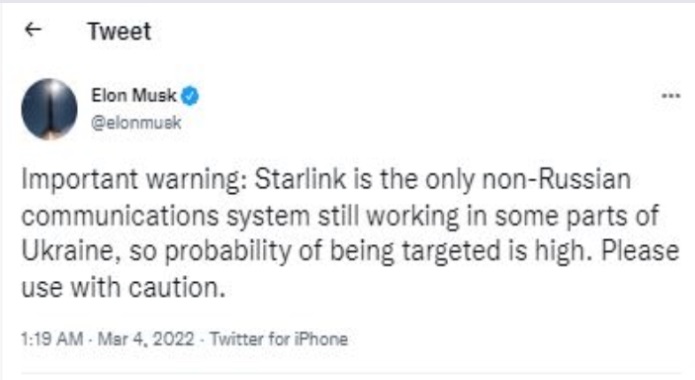Open the Elon Musk display name link
The image size is (695, 380).
(133, 95)
